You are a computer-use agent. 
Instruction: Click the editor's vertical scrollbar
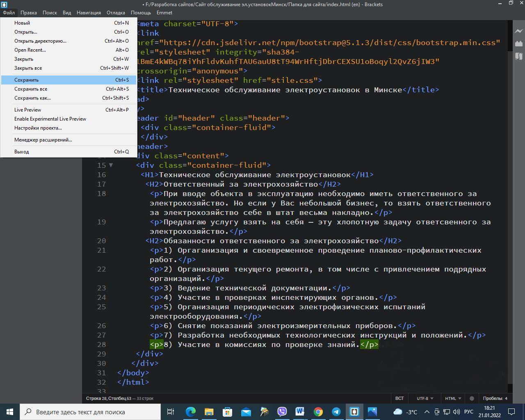point(510,205)
